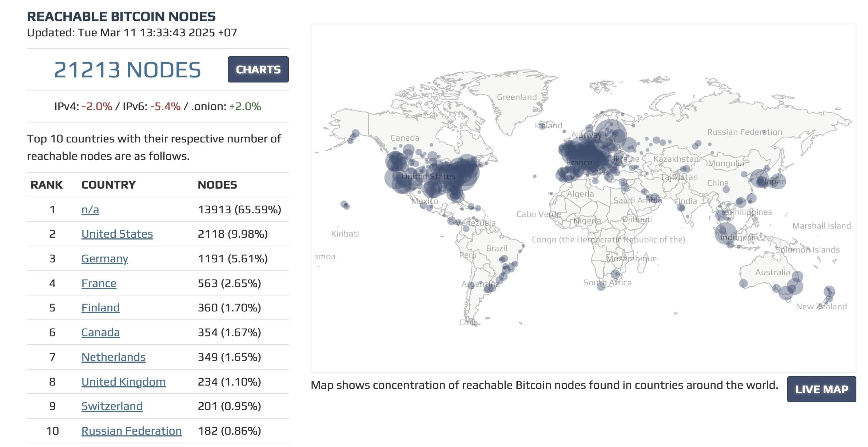Click the 13913 (65.59%) cell
Screen dimensions: 868x447
tap(239, 209)
